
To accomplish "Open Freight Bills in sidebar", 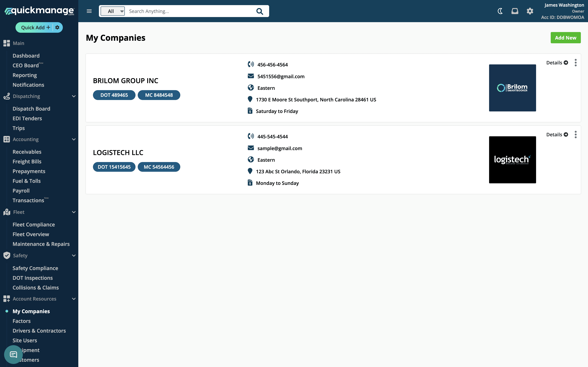I will (x=27, y=161).
